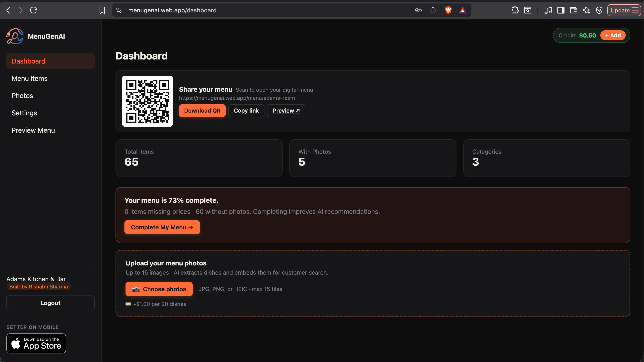Click the Brave Rewards triangle icon
644x362 pixels.
point(463,10)
